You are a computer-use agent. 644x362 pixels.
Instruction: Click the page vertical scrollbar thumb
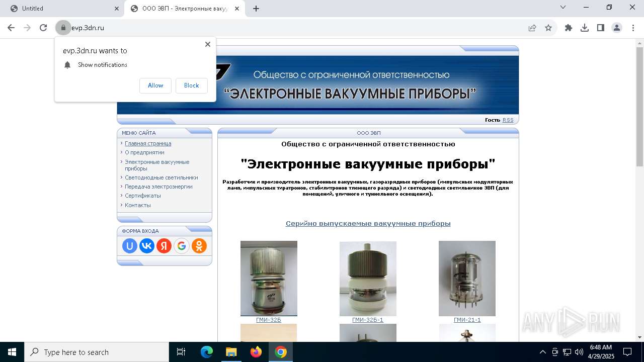coord(639,107)
